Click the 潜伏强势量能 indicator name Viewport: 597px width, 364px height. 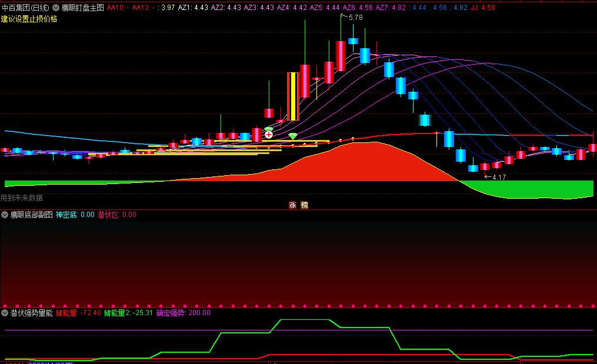click(32, 313)
